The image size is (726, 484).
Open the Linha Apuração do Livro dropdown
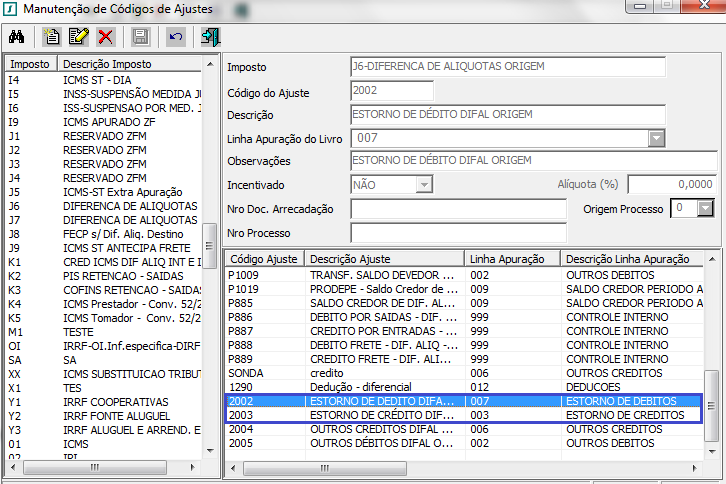(x=656, y=138)
